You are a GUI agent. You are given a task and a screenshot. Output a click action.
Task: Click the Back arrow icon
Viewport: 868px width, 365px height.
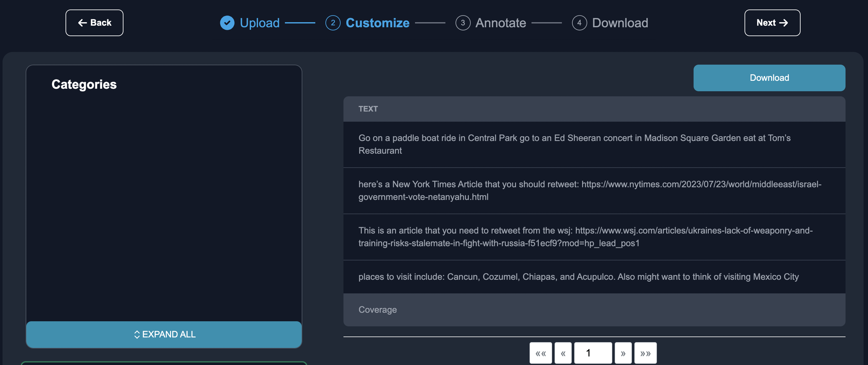pos(83,23)
